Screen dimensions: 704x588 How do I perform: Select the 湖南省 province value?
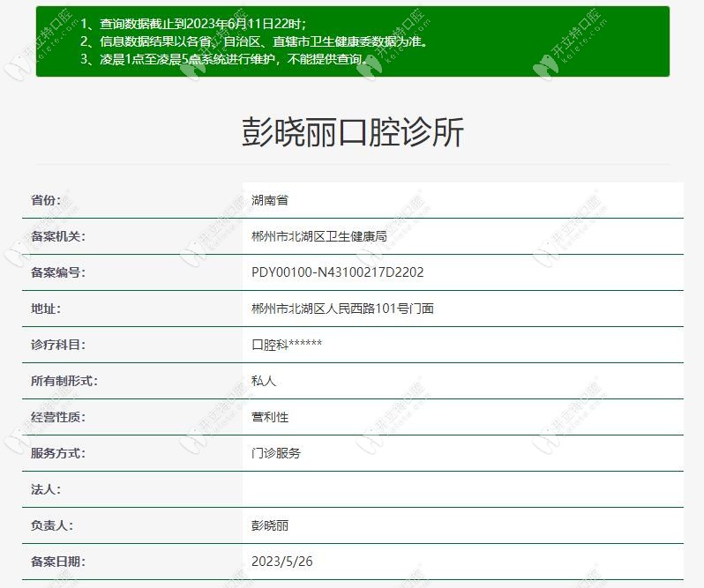point(270,200)
